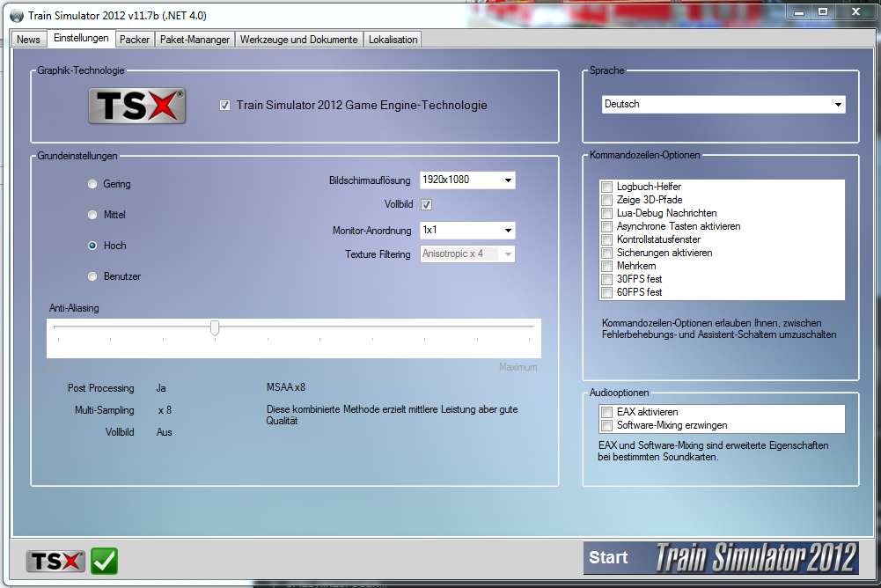Switch to the Einstellungen tab

coord(81,38)
